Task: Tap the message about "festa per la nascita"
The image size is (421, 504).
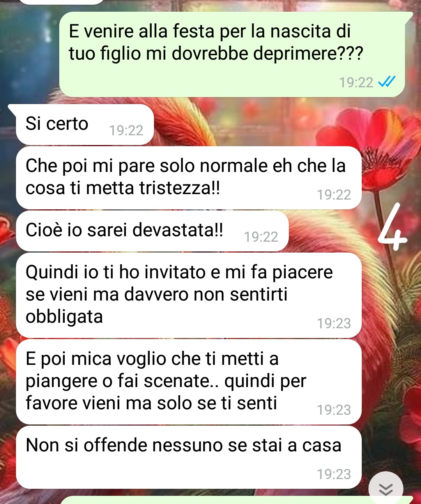Action: (x=232, y=54)
